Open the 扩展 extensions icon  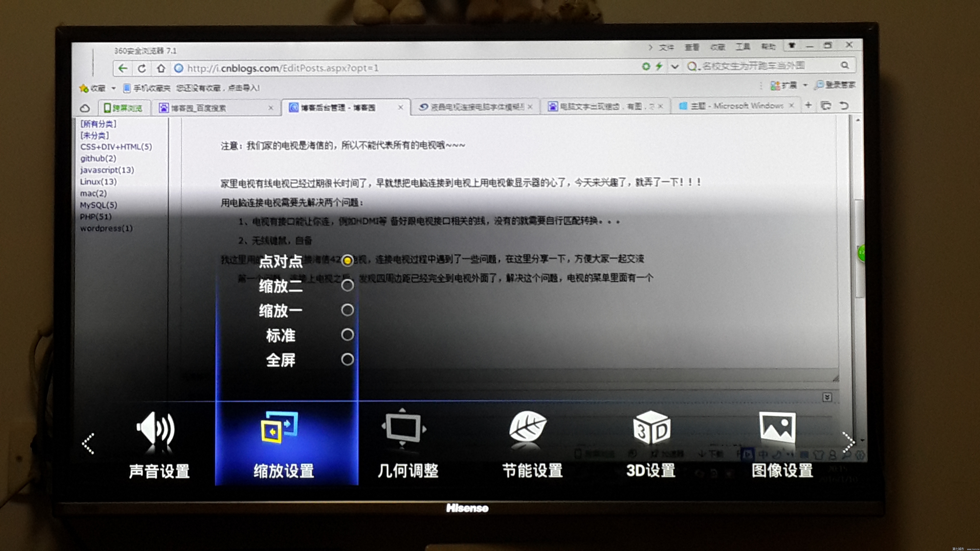(x=775, y=85)
